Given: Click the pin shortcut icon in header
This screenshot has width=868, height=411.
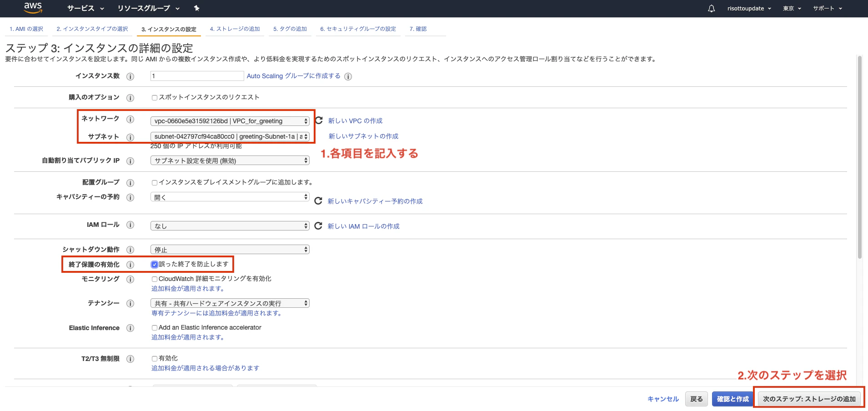Looking at the screenshot, I should point(196,8).
